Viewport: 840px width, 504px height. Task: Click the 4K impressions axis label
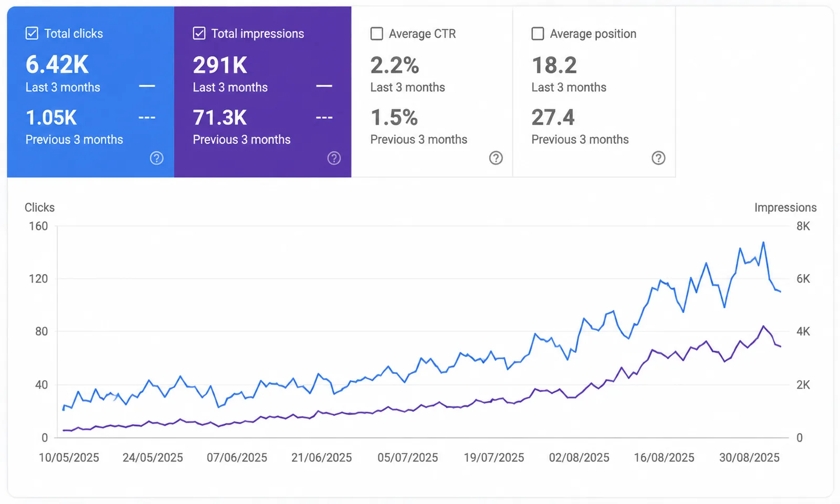coord(803,332)
